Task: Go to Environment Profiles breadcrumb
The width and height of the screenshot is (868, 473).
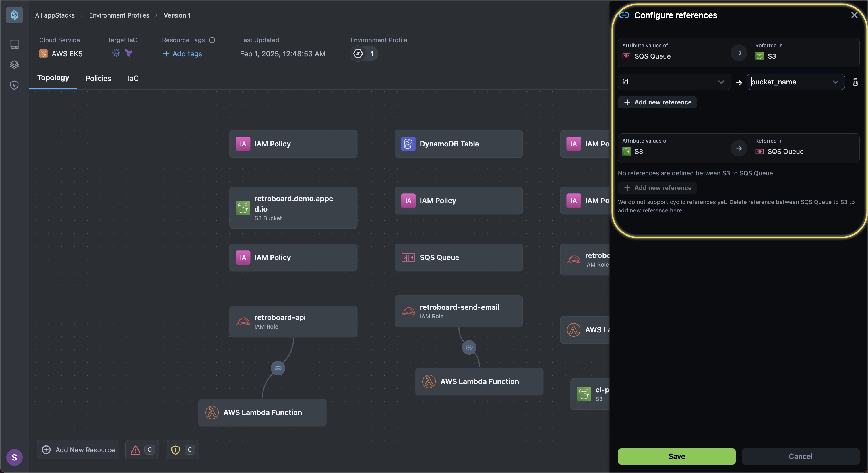Action: point(119,15)
